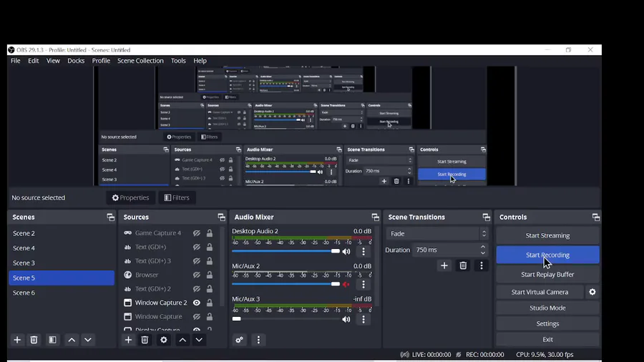Show the Browser source
Viewport: 644px width, 362px height.
point(197,275)
